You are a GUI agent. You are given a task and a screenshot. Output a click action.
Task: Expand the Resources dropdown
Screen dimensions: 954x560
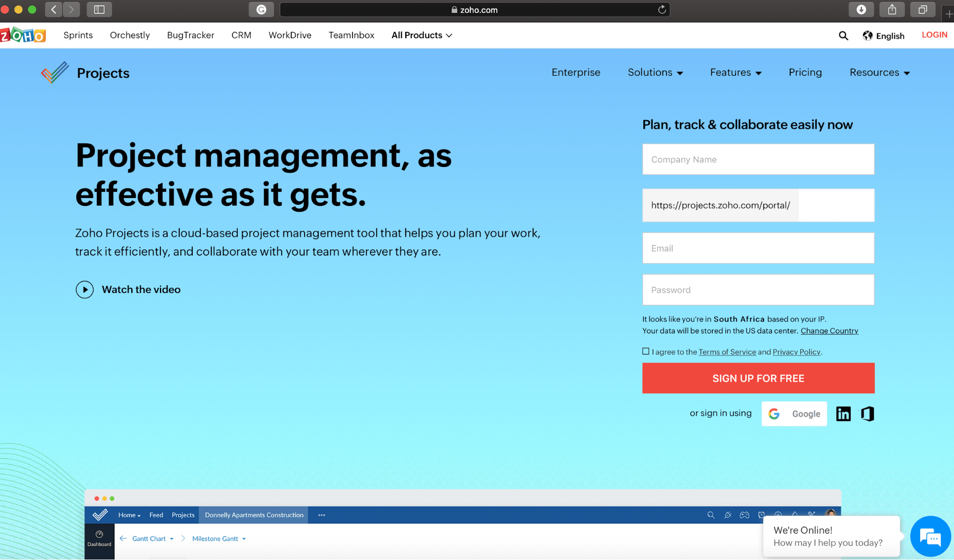[880, 73]
